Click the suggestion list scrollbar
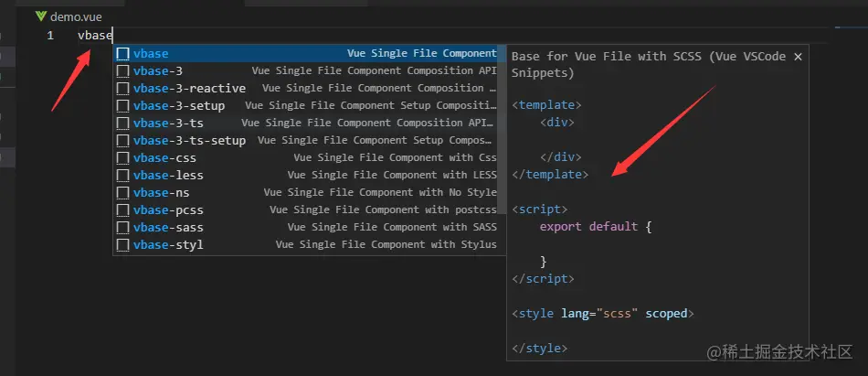Image resolution: width=868 pixels, height=376 pixels. 503,129
